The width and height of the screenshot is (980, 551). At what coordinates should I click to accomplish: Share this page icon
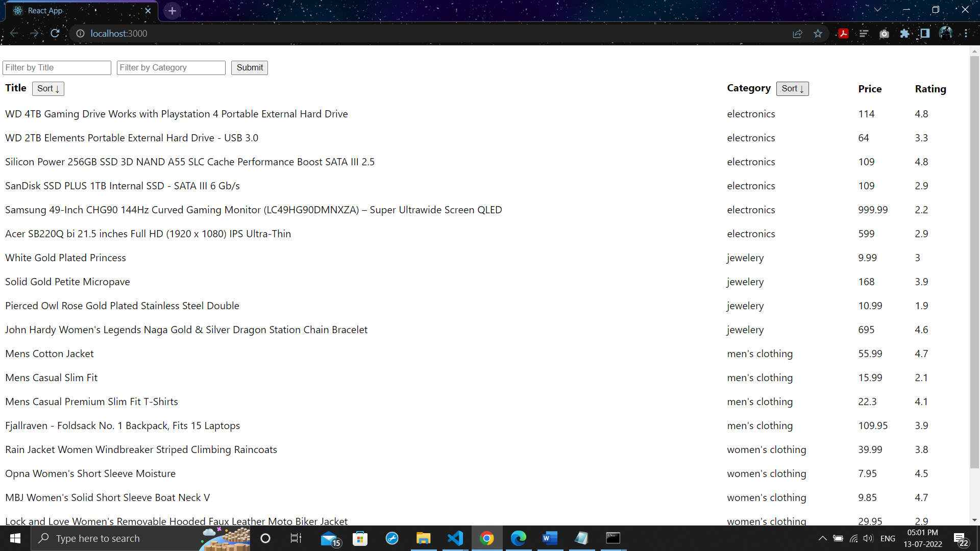click(797, 34)
